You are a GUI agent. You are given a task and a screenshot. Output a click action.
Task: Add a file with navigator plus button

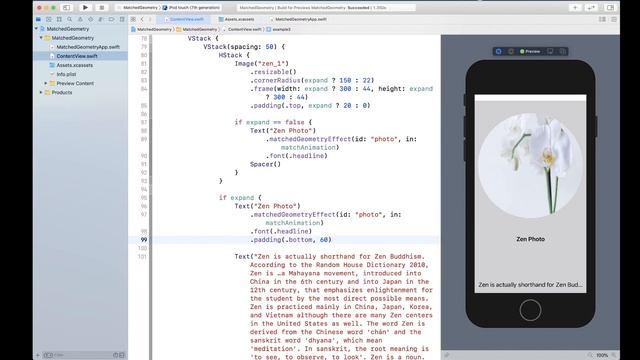[38, 355]
